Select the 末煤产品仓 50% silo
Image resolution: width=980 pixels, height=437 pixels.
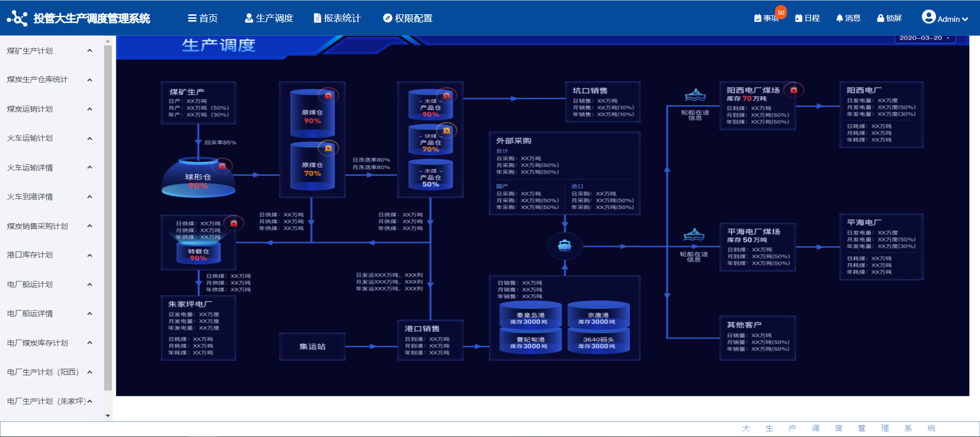pos(430,175)
